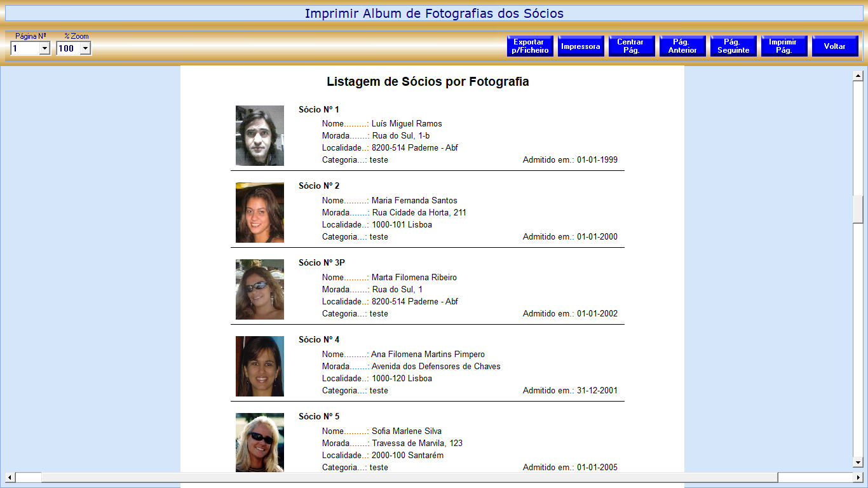Click the photo of Marta Filomena Ribeiro
The image size is (868, 488).
point(260,290)
